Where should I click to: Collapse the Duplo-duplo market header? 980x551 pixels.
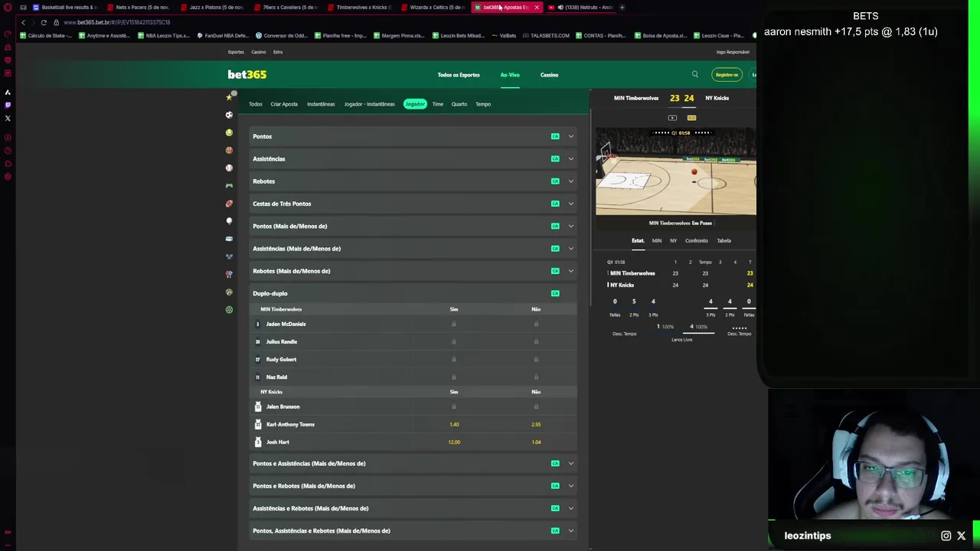coord(413,293)
